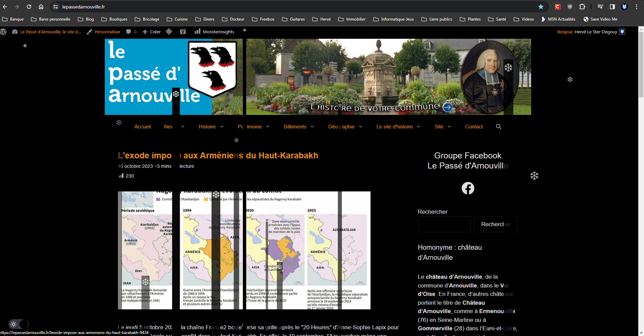Open the Docteur bookmark folder

[233, 19]
